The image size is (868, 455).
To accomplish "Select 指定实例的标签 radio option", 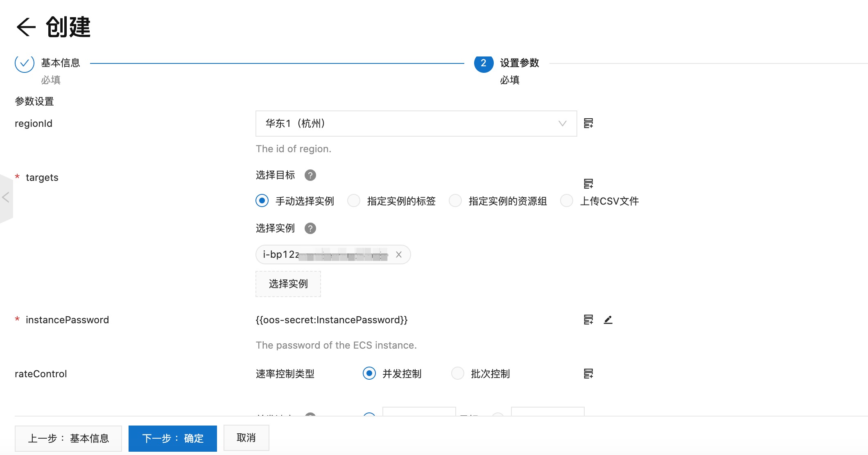I will [354, 200].
